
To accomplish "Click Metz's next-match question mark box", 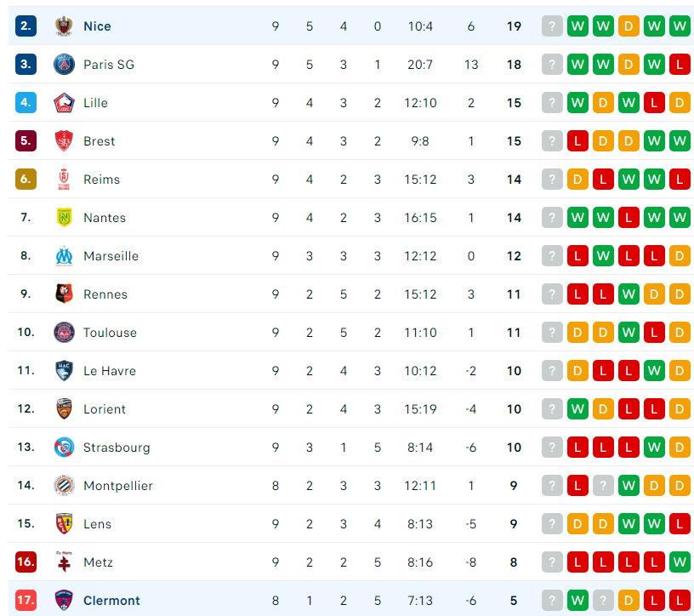I will pos(552,562).
